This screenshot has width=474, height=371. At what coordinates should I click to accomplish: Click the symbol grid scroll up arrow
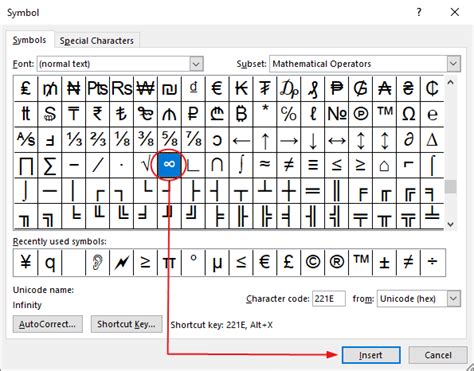pyautogui.click(x=450, y=82)
